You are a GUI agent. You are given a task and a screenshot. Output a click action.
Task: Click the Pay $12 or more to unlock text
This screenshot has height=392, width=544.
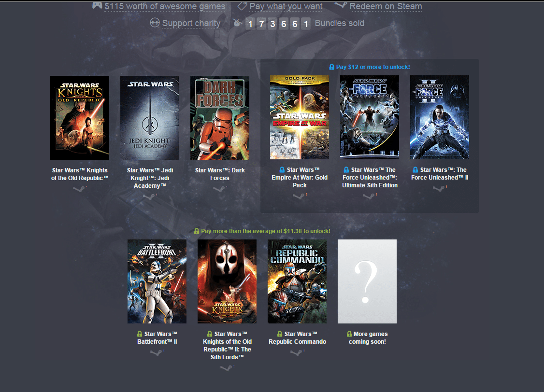(x=373, y=67)
